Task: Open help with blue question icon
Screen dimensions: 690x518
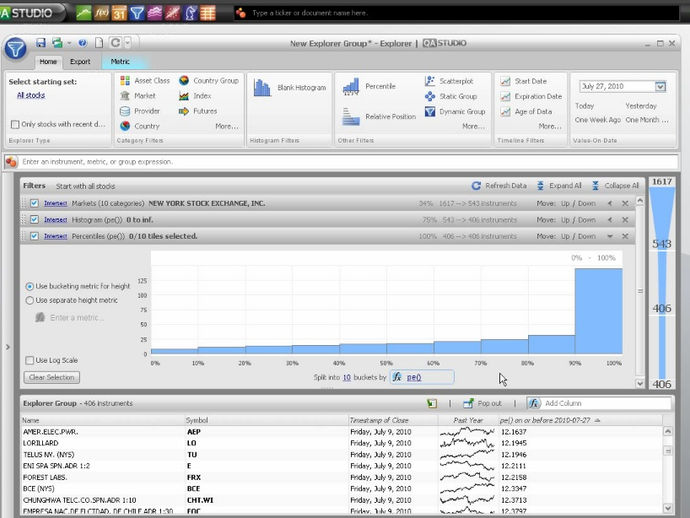Action: [x=83, y=43]
